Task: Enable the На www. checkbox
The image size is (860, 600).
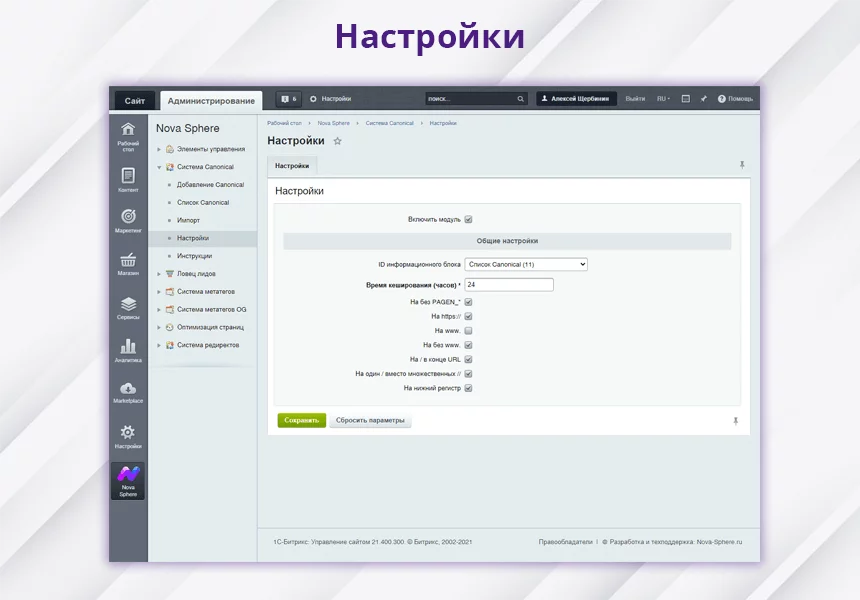Action: coord(468,330)
